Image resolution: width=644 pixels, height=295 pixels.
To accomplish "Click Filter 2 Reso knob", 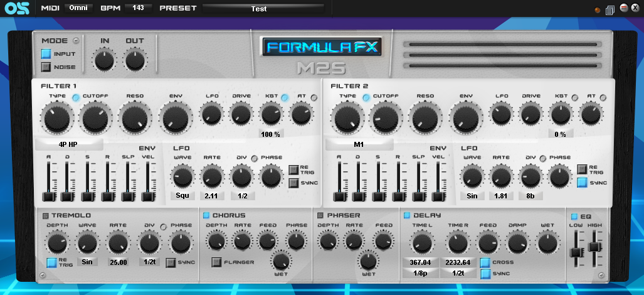I will (x=425, y=119).
